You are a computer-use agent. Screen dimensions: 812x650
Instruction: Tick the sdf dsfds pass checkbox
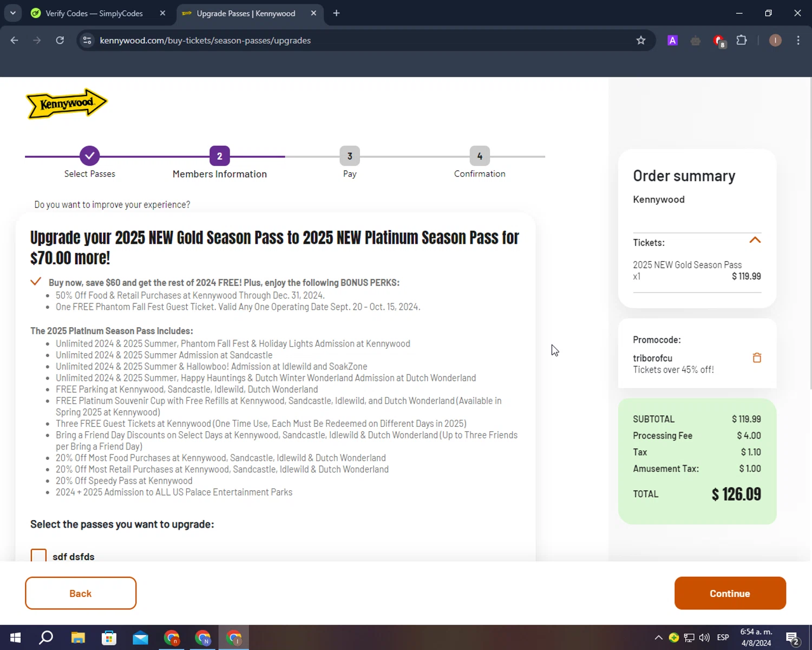click(x=38, y=556)
